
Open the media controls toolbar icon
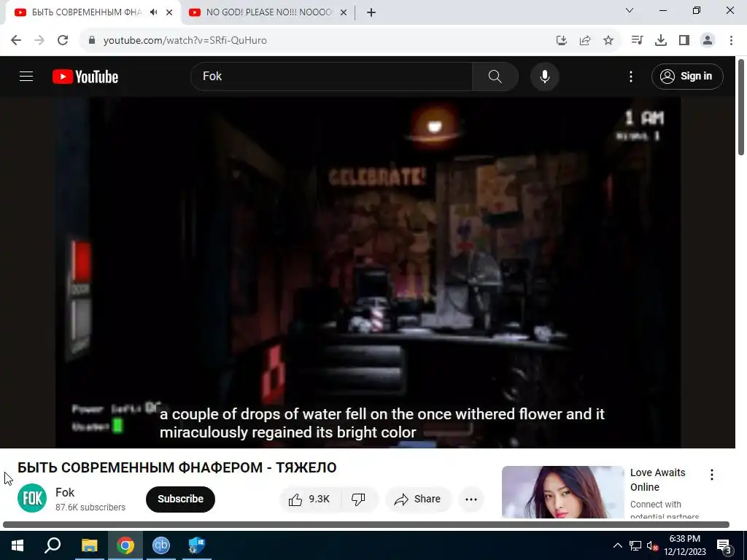[x=637, y=41]
